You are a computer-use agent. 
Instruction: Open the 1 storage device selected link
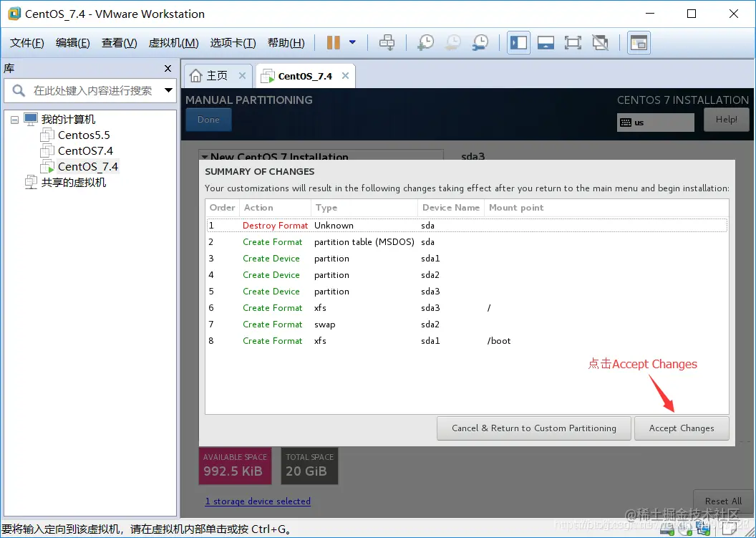point(258,501)
